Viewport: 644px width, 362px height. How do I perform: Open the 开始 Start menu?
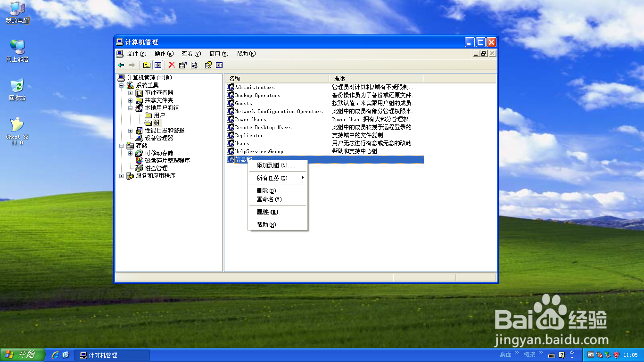22,355
